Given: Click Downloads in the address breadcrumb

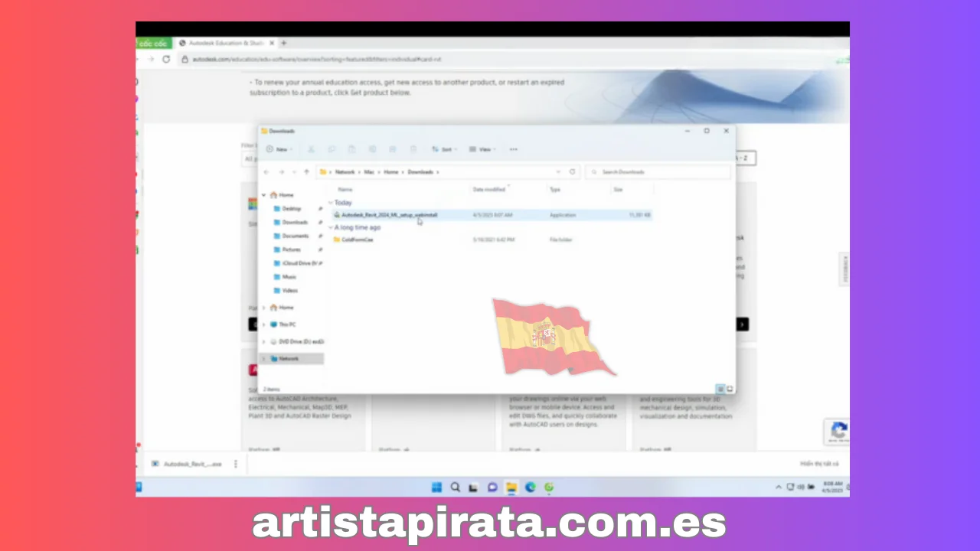Looking at the screenshot, I should (420, 172).
